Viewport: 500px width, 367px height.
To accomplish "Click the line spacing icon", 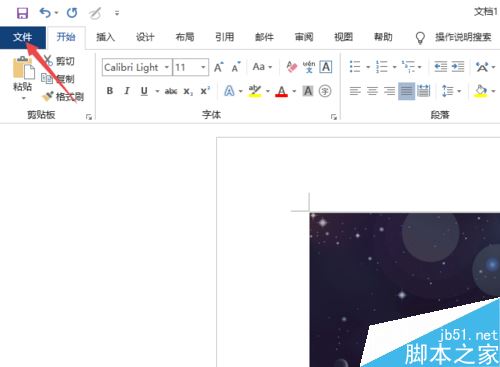I will pos(448,91).
